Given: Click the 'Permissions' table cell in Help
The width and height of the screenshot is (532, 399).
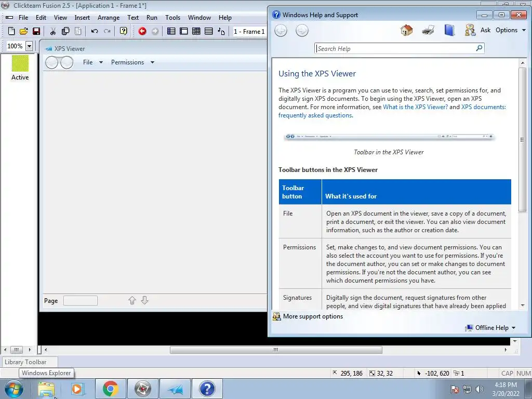Looking at the screenshot, I should click(x=300, y=263).
